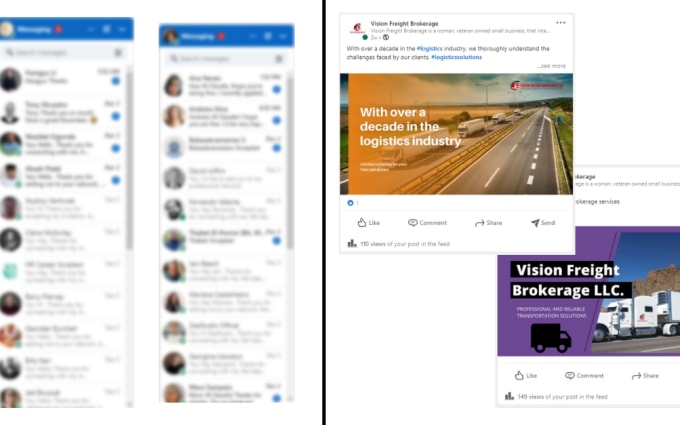The height and width of the screenshot is (425, 680).
Task: Open the Vision Freight Brokerage logo on the logistics post
Action: point(357,29)
